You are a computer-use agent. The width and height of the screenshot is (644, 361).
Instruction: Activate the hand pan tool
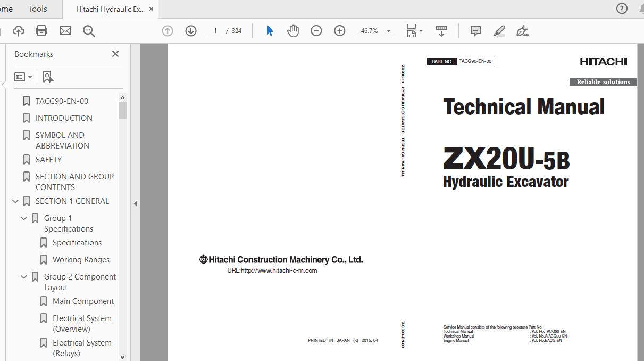pyautogui.click(x=293, y=31)
